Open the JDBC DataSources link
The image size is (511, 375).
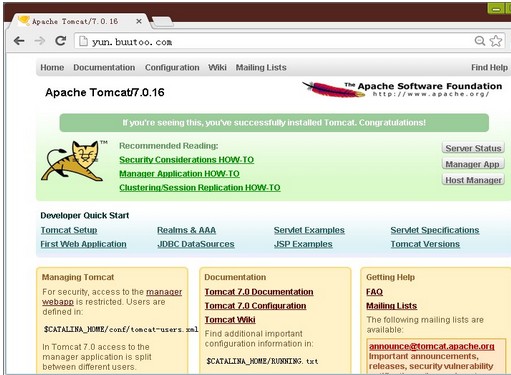196,244
